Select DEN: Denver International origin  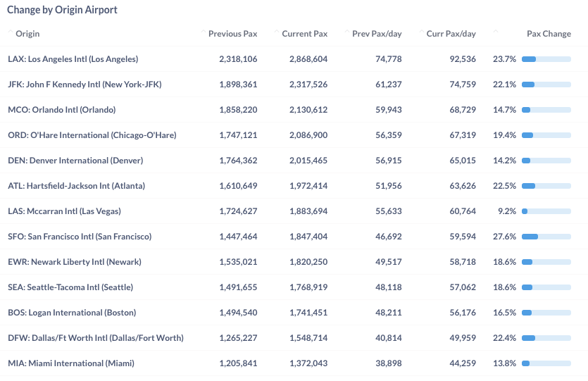(75, 161)
